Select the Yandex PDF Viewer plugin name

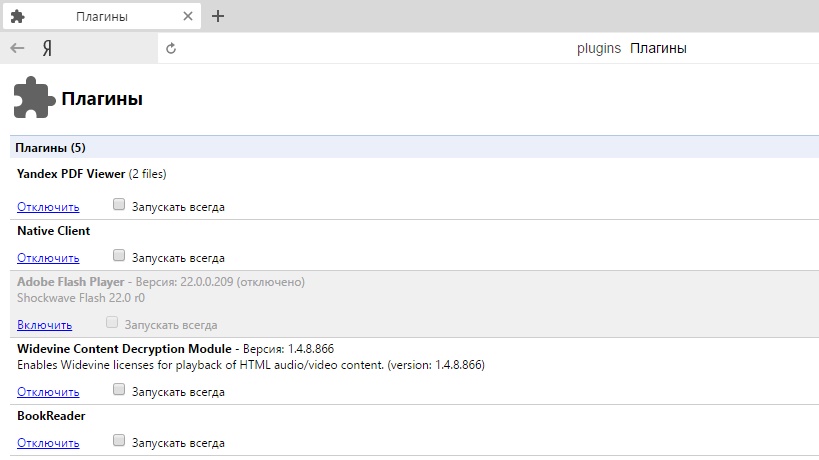click(x=71, y=174)
